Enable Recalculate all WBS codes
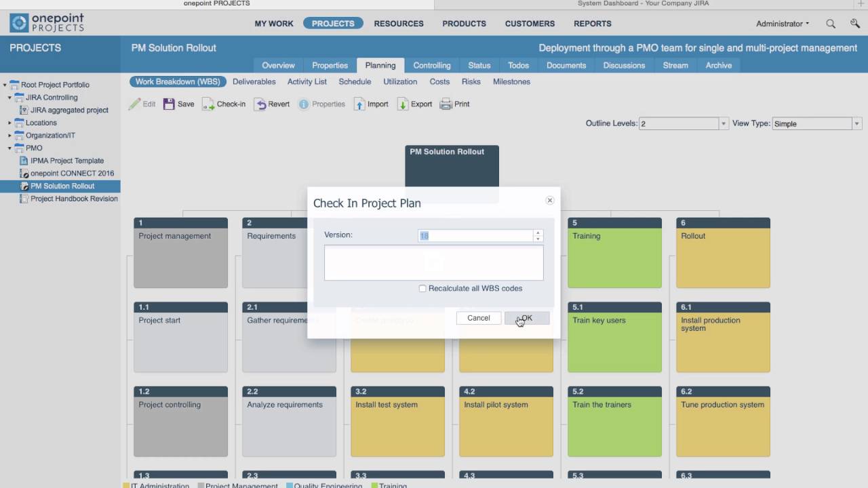Screen dimensions: 868x488 pyautogui.click(x=422, y=288)
